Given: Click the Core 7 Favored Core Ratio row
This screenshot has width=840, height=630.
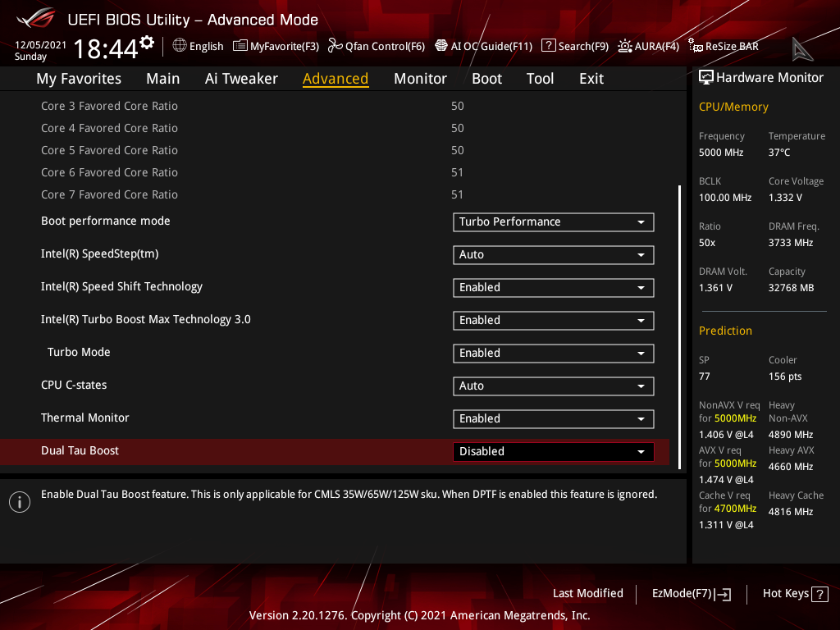Looking at the screenshot, I should click(335, 194).
